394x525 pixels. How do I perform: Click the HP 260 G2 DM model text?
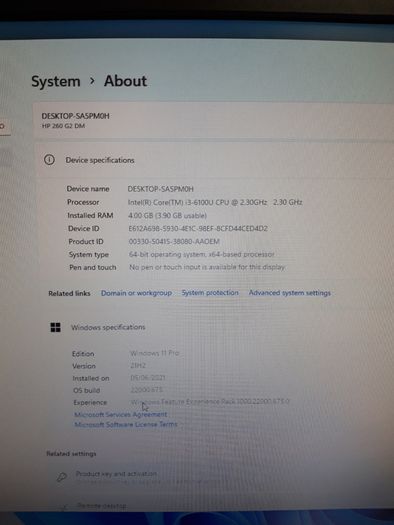coord(63,126)
